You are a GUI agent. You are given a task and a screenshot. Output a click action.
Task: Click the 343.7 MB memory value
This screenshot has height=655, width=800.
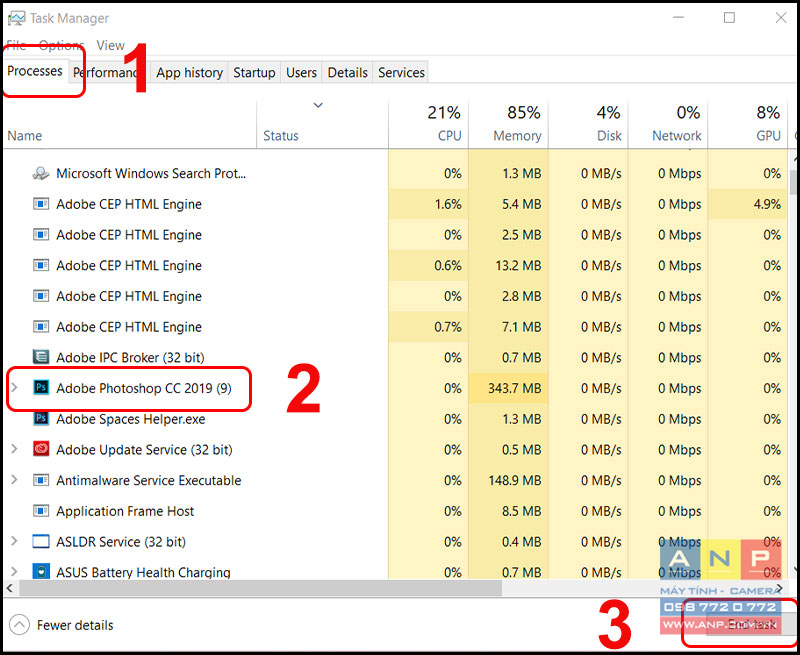pyautogui.click(x=514, y=388)
